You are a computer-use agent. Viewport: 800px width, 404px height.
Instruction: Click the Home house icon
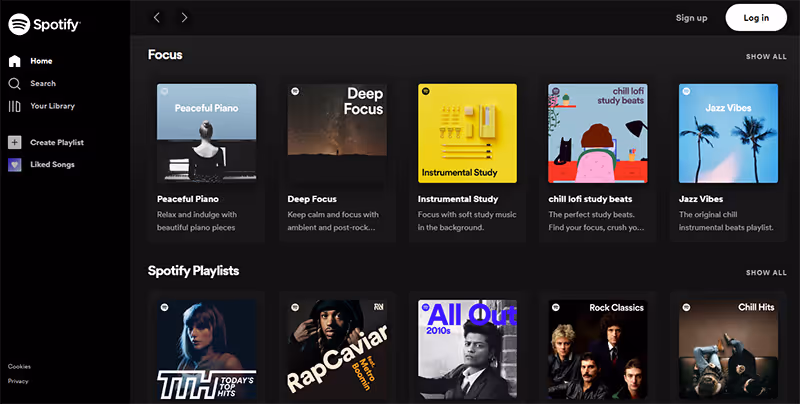[x=14, y=61]
